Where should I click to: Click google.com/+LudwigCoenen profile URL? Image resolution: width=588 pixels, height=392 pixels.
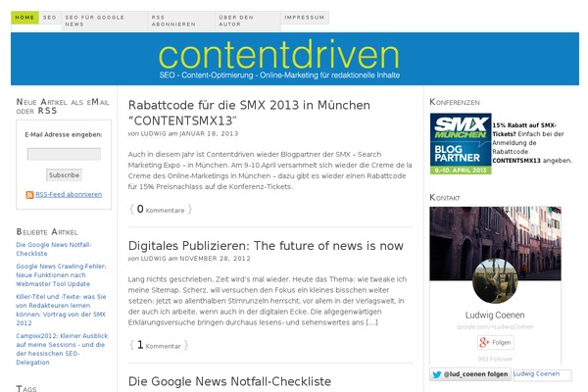click(x=495, y=326)
